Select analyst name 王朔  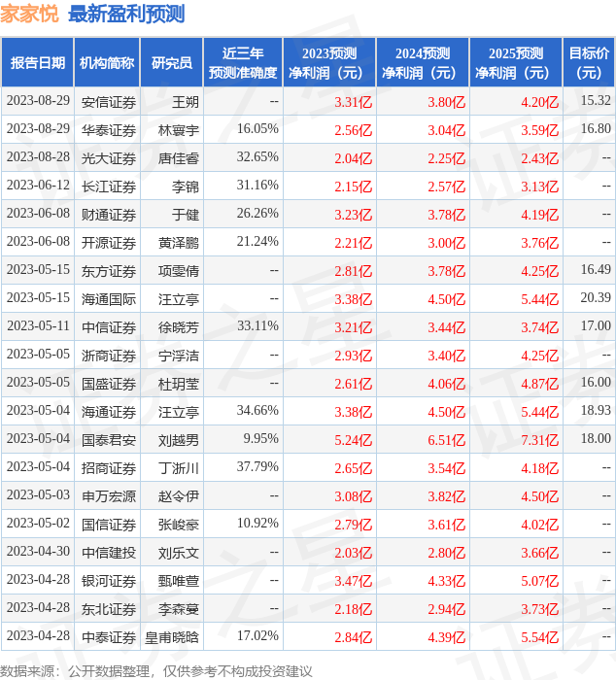point(186,102)
